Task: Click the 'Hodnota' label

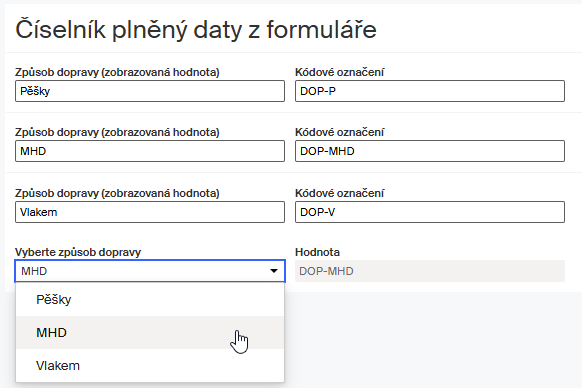Action: [317, 252]
